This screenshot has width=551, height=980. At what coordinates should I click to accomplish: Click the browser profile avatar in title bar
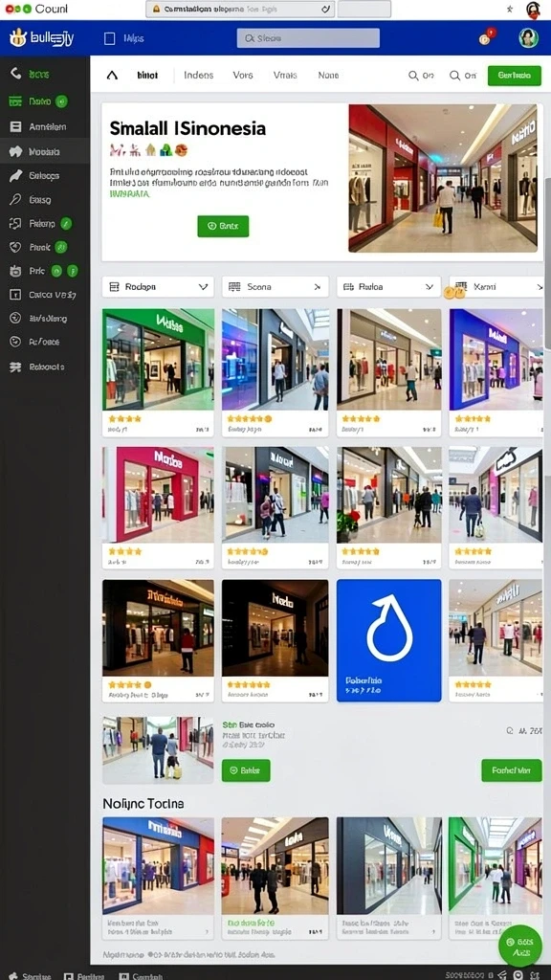[x=533, y=10]
